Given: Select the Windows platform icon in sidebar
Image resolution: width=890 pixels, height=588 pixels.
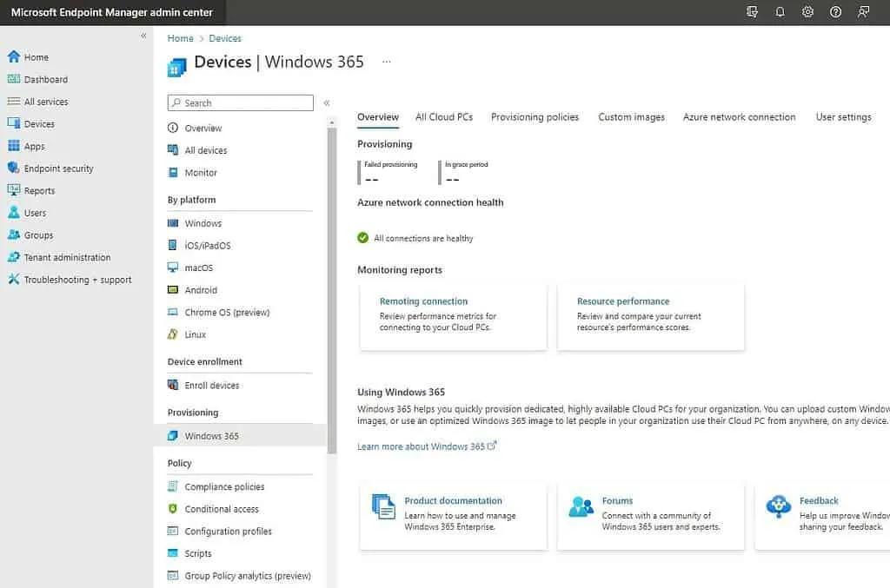Looking at the screenshot, I should [174, 223].
